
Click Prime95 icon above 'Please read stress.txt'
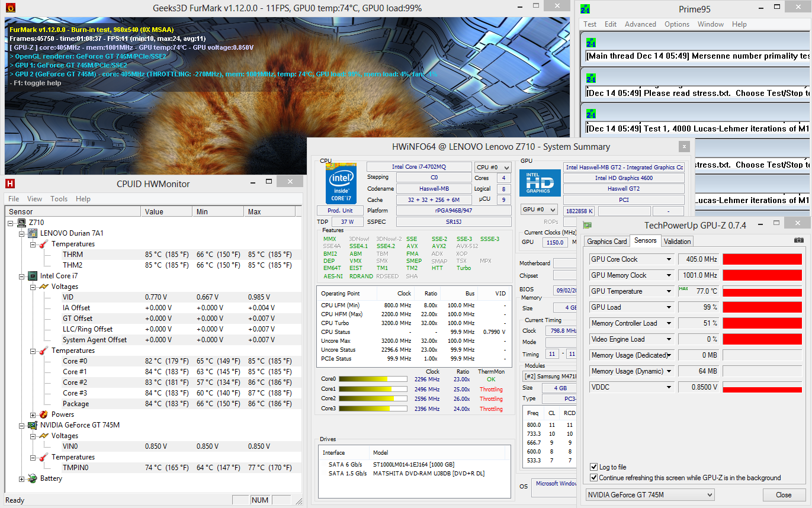(591, 78)
